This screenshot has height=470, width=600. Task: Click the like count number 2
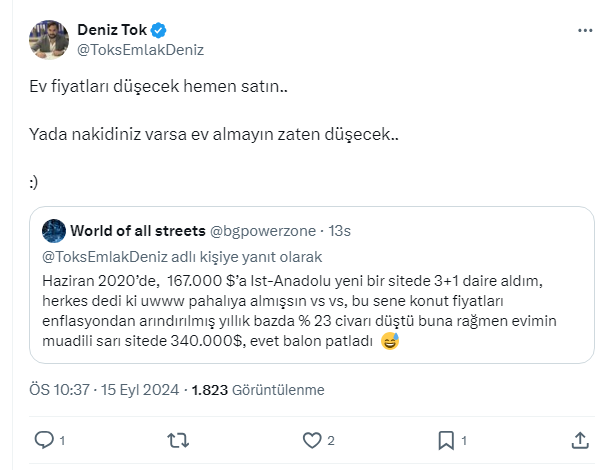[331, 440]
